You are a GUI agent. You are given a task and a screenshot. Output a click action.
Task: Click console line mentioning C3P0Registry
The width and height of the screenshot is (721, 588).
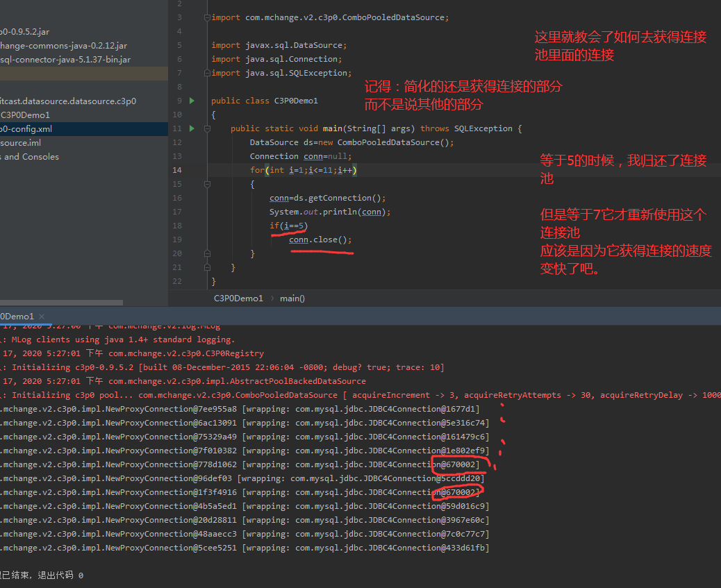coord(132,353)
